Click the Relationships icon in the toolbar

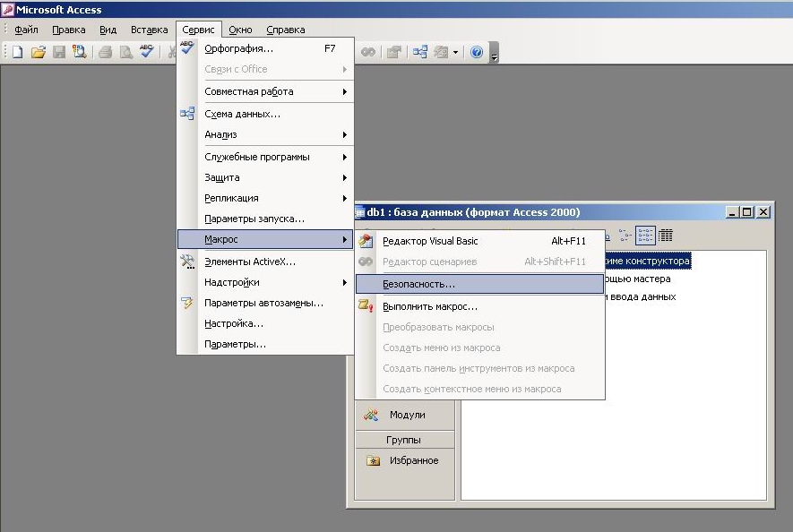(x=419, y=52)
